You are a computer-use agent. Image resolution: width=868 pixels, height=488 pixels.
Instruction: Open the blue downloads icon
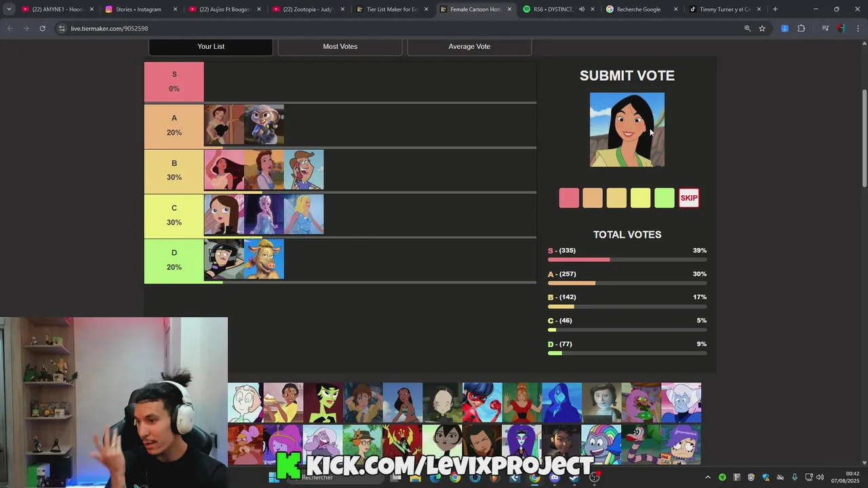tap(785, 28)
